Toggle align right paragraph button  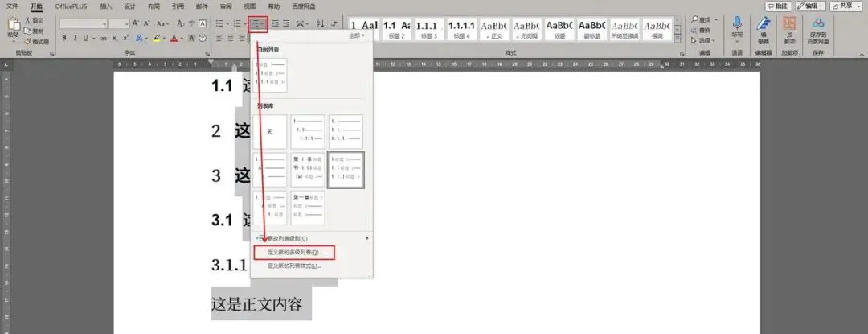point(241,38)
